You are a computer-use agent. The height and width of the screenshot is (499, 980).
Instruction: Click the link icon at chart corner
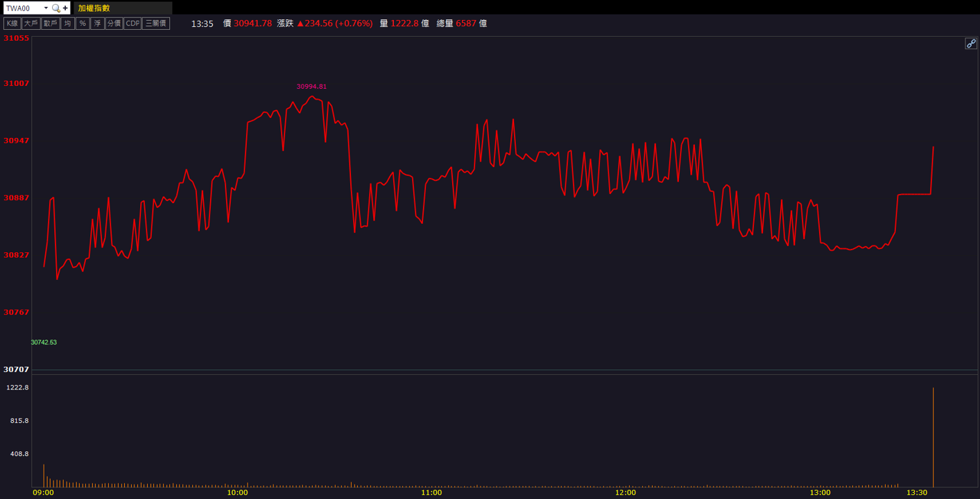pyautogui.click(x=971, y=44)
